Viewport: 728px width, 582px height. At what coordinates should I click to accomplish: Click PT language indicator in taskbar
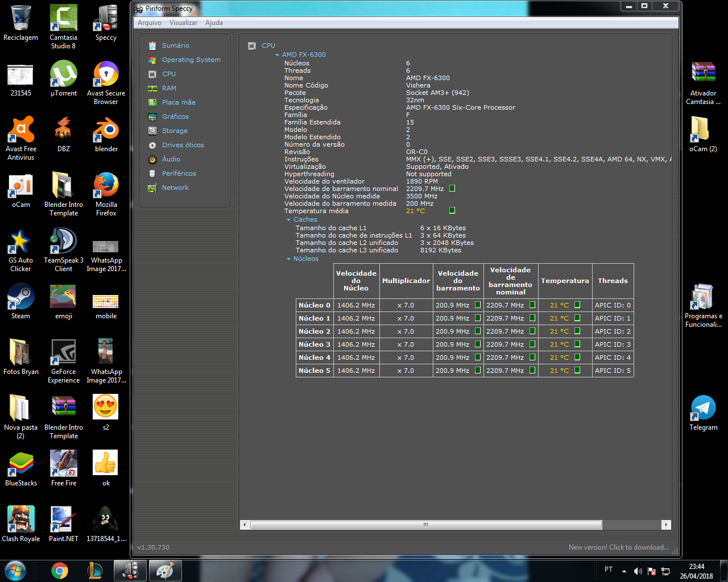point(609,569)
